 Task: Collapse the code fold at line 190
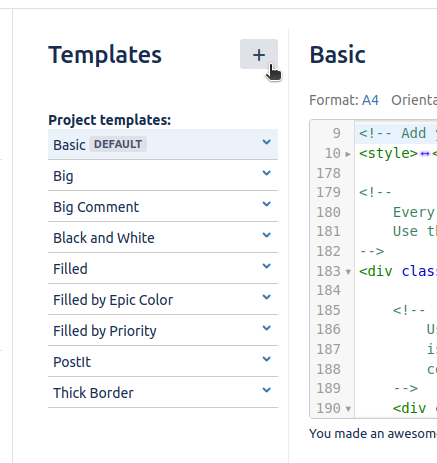click(x=348, y=409)
